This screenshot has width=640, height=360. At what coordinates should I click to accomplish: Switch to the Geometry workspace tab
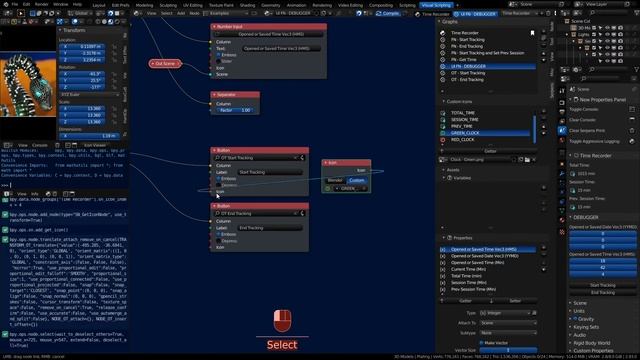coord(271,5)
